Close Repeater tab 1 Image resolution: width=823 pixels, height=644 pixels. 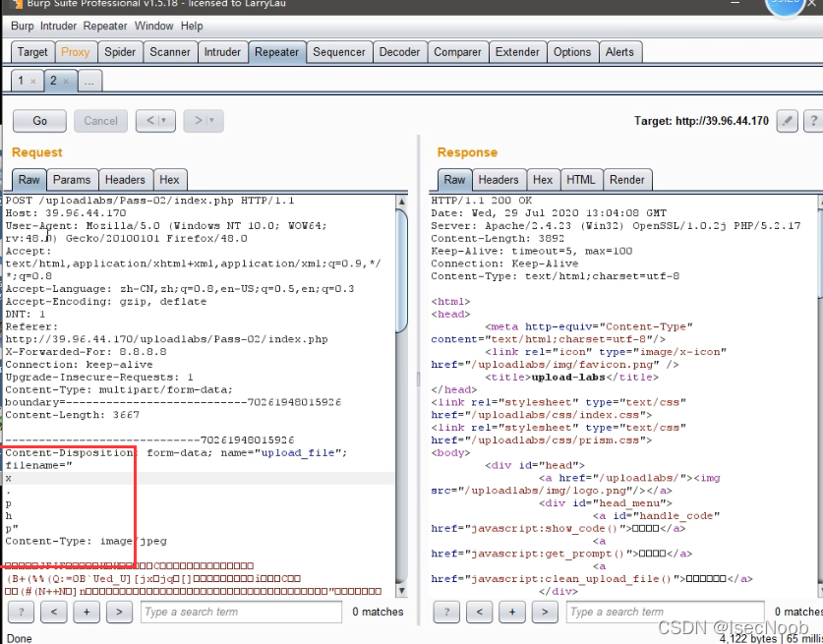tap(33, 82)
